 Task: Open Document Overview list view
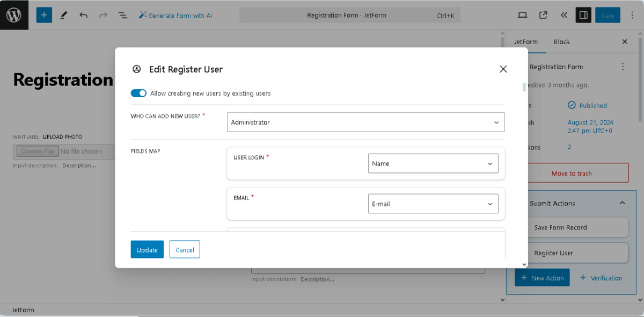(x=123, y=15)
